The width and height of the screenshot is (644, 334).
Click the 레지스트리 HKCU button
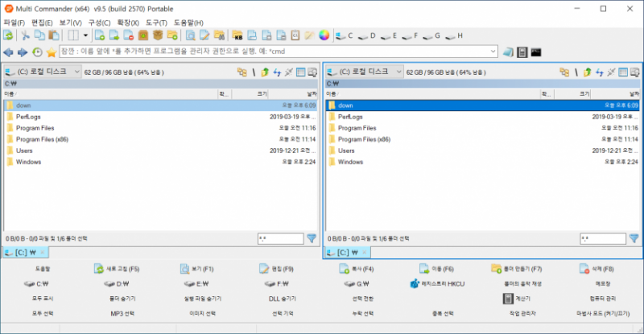(x=437, y=284)
